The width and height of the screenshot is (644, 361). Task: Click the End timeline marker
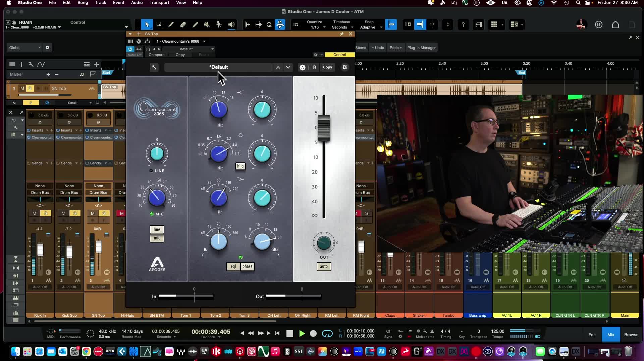(522, 72)
